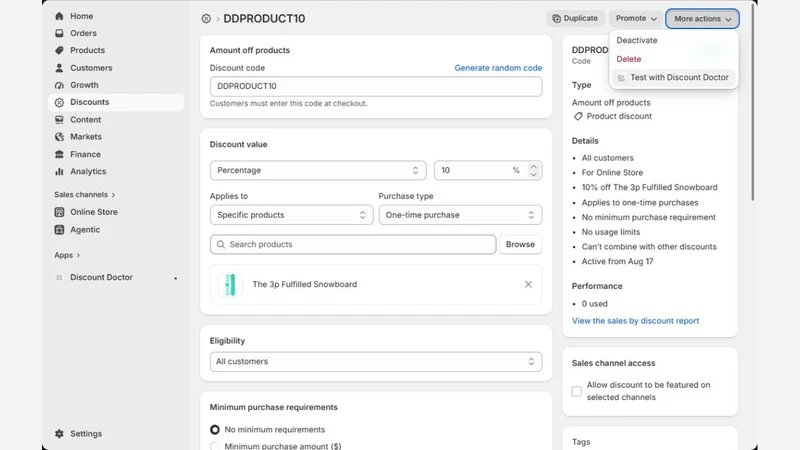The image size is (800, 450).
Task: Open Online Store sales channel
Action: coord(116,212)
